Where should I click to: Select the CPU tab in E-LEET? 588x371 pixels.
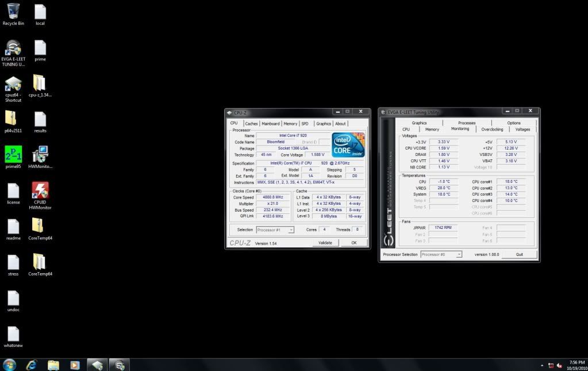406,129
